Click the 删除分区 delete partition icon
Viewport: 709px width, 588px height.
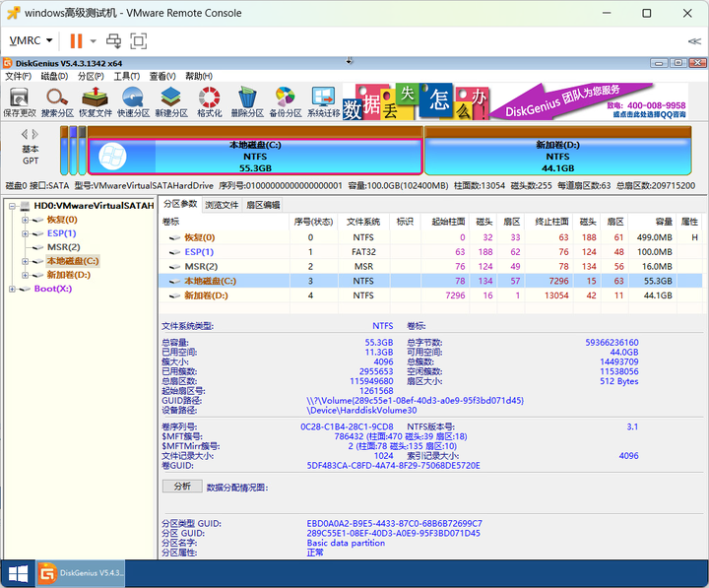pos(247,101)
